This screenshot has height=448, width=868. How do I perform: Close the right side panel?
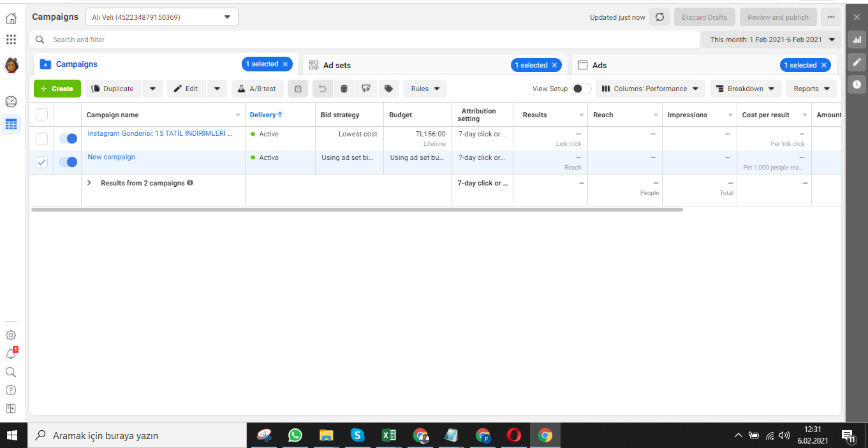[x=857, y=17]
